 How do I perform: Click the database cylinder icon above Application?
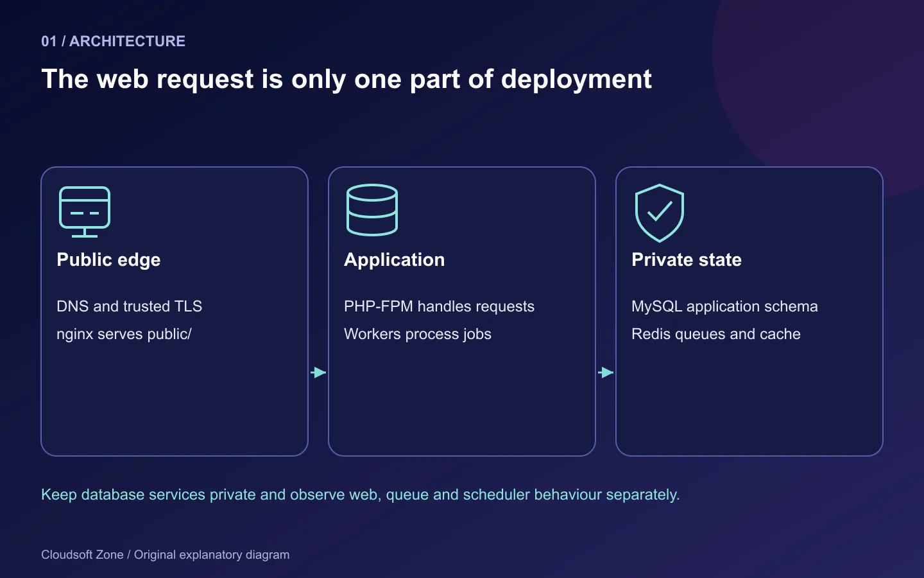coord(372,210)
